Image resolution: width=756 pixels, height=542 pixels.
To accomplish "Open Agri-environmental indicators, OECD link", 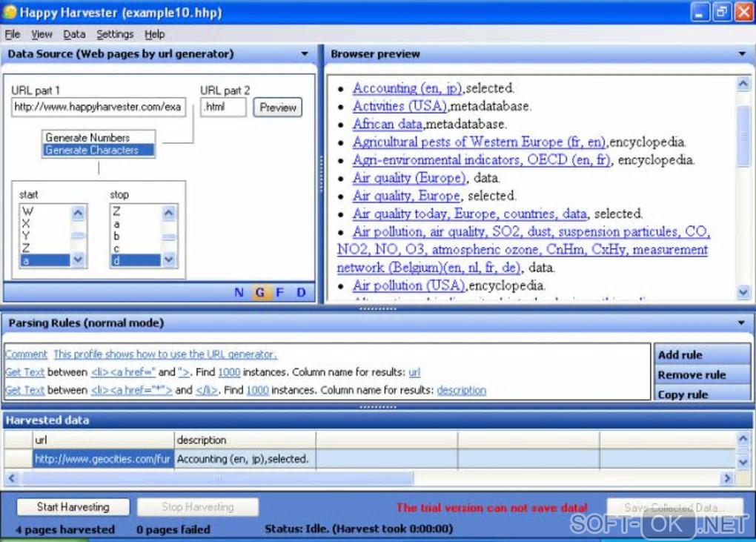I will pos(481,159).
